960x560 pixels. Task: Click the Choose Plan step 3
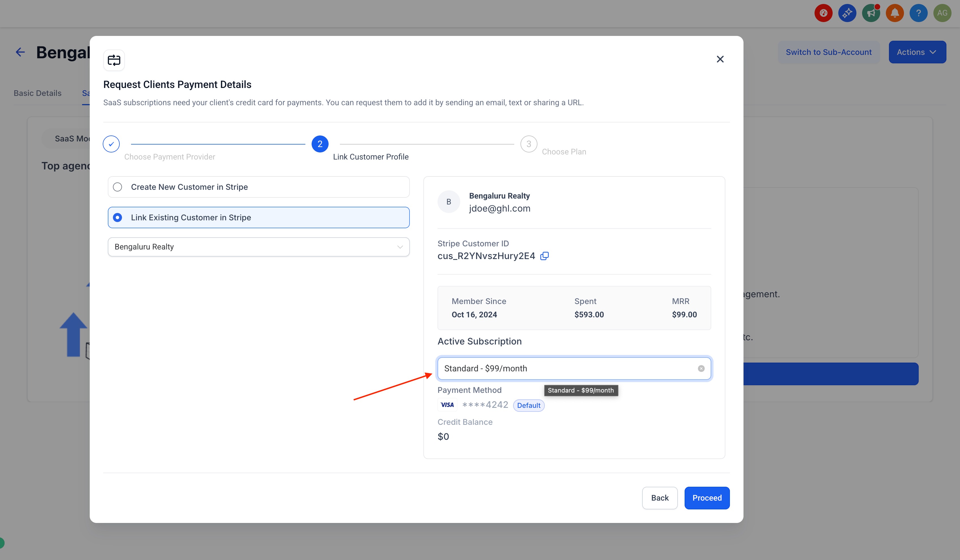pos(528,144)
